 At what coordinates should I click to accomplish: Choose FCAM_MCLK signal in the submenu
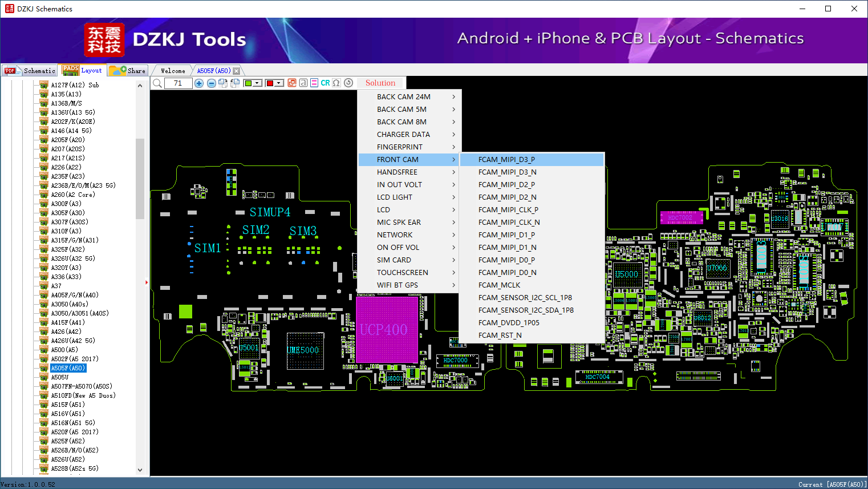point(532,285)
